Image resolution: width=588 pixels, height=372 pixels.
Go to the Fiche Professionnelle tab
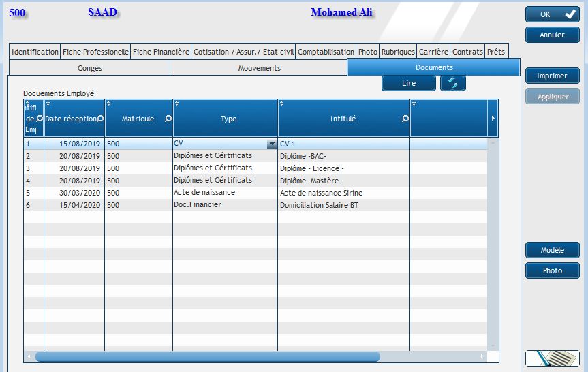[95, 52]
